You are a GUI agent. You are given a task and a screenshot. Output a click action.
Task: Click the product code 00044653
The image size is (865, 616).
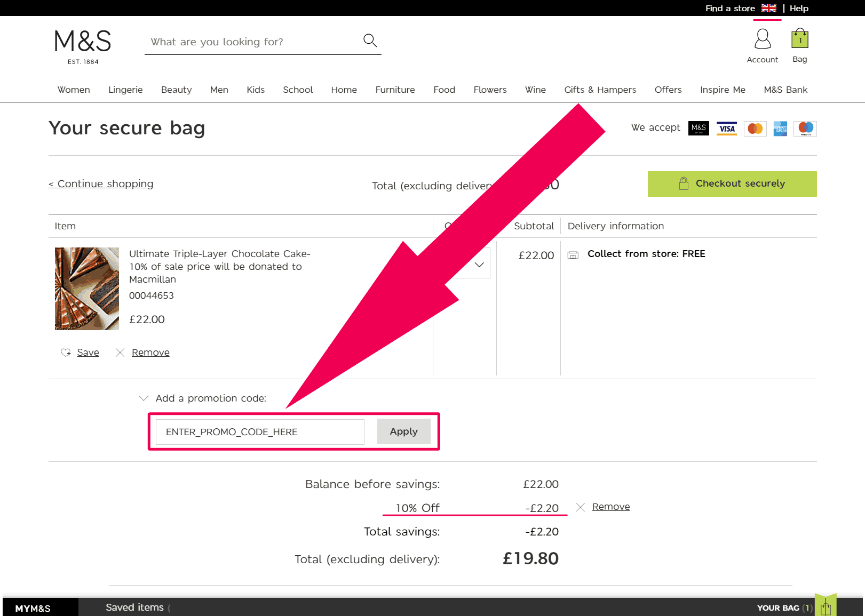(x=152, y=295)
